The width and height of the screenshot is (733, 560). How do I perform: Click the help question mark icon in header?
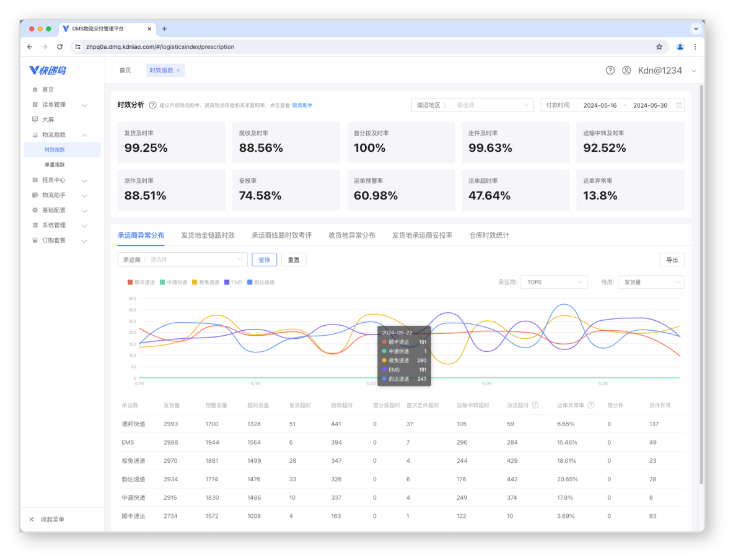(x=610, y=71)
